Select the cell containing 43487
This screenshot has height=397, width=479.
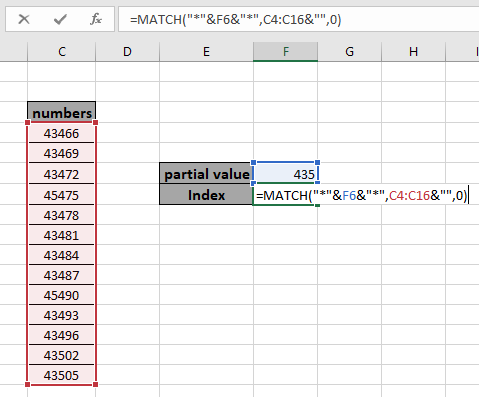click(x=62, y=275)
